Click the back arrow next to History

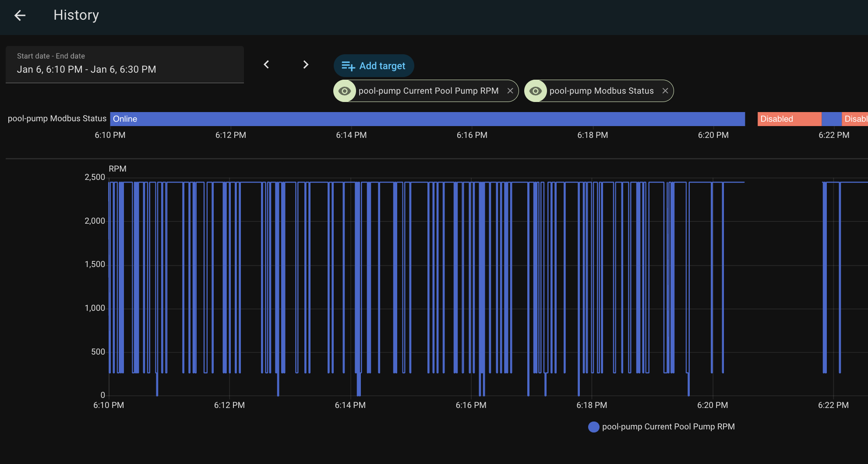coord(20,16)
